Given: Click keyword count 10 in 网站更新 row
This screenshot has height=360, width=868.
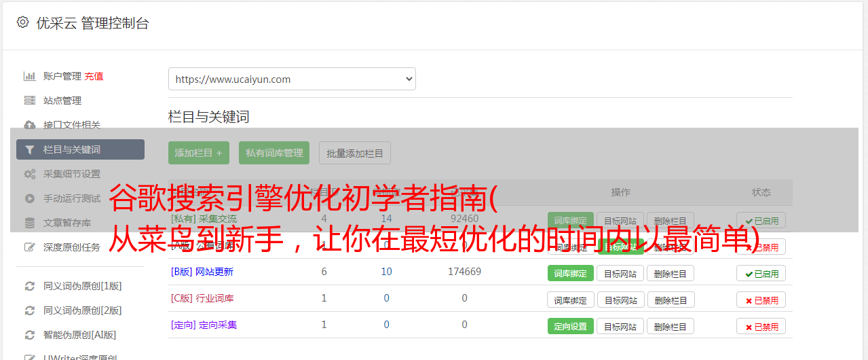Looking at the screenshot, I should coord(386,272).
